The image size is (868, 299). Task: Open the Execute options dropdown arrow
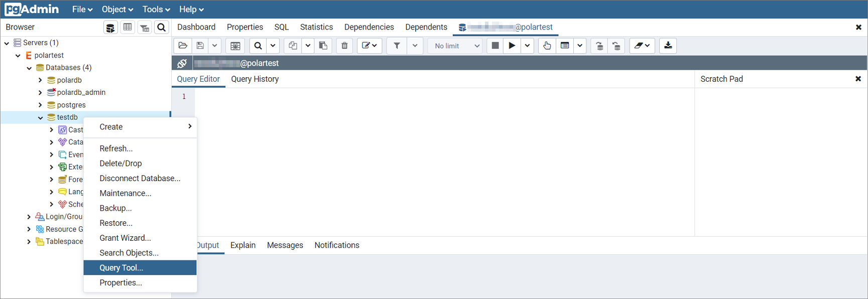point(527,46)
